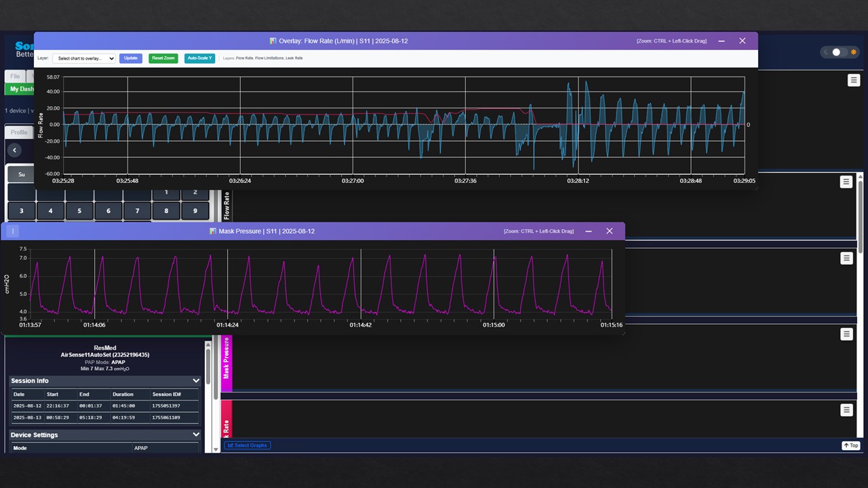
Task: Close the Overlay Flow Rate window
Action: [x=743, y=41]
